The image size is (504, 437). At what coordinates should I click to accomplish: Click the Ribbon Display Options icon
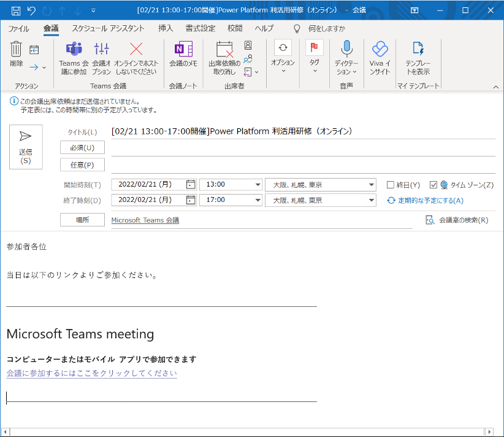(x=414, y=10)
